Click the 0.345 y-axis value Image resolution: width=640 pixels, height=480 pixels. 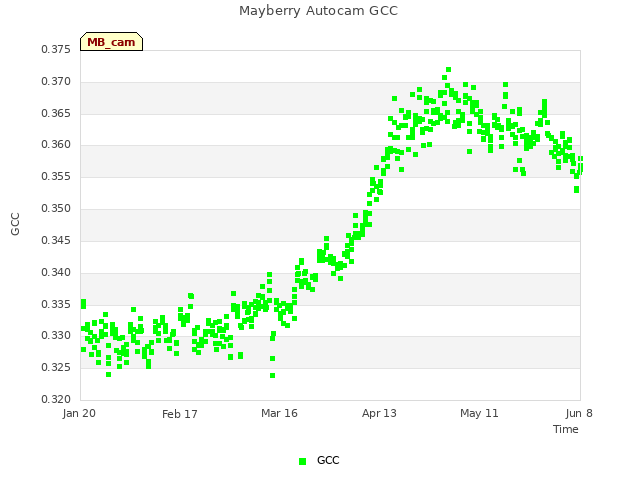point(56,240)
